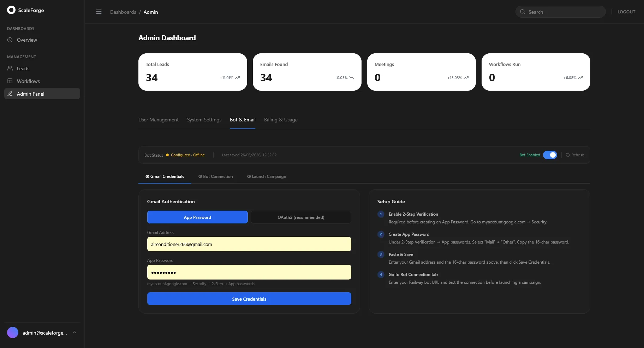Click the Total Leads stat card
644x348 pixels.
click(193, 72)
